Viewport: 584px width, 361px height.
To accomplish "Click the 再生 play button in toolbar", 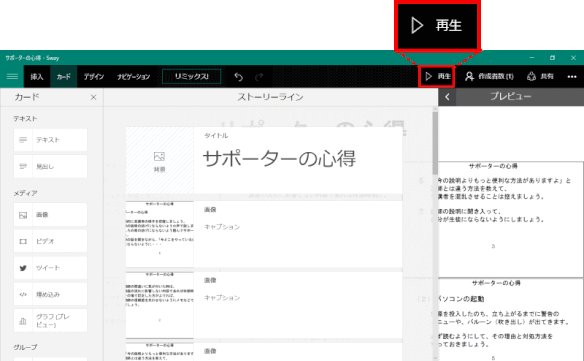I will (x=437, y=76).
